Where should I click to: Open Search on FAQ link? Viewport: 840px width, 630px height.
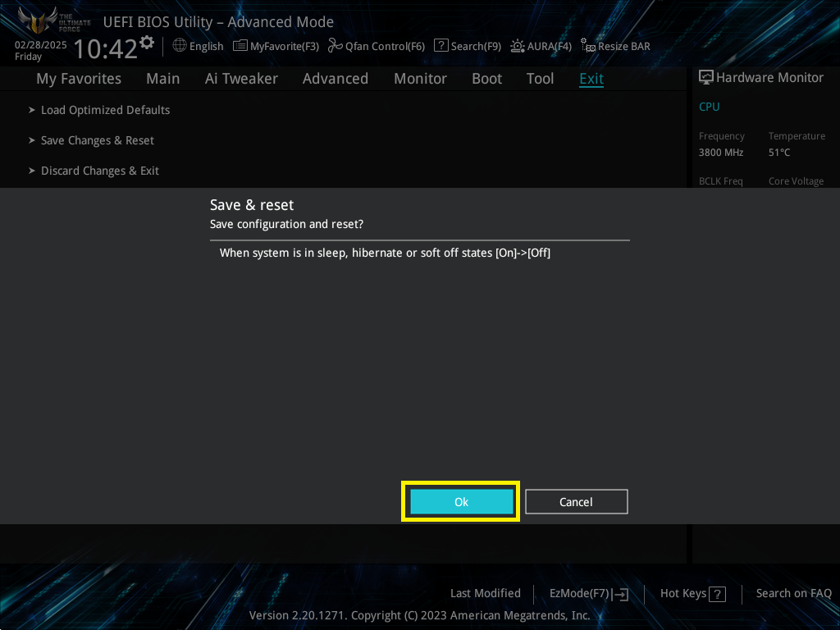pos(794,594)
